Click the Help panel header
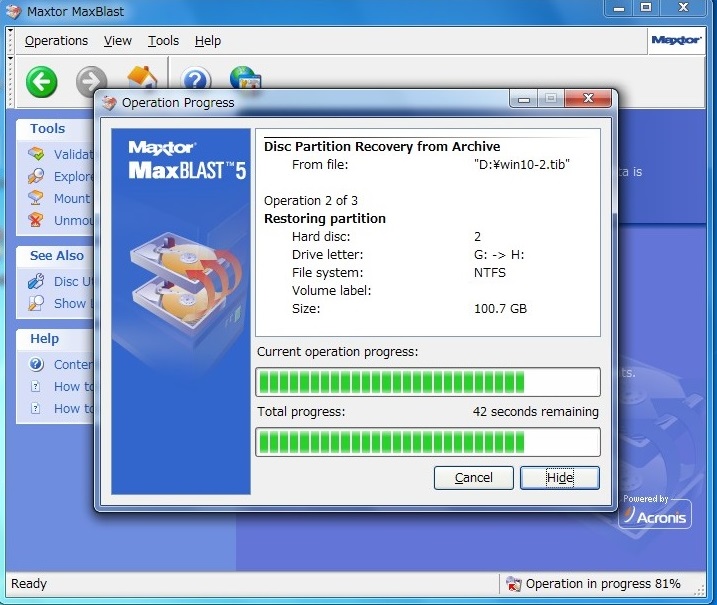The image size is (717, 605). click(x=44, y=338)
